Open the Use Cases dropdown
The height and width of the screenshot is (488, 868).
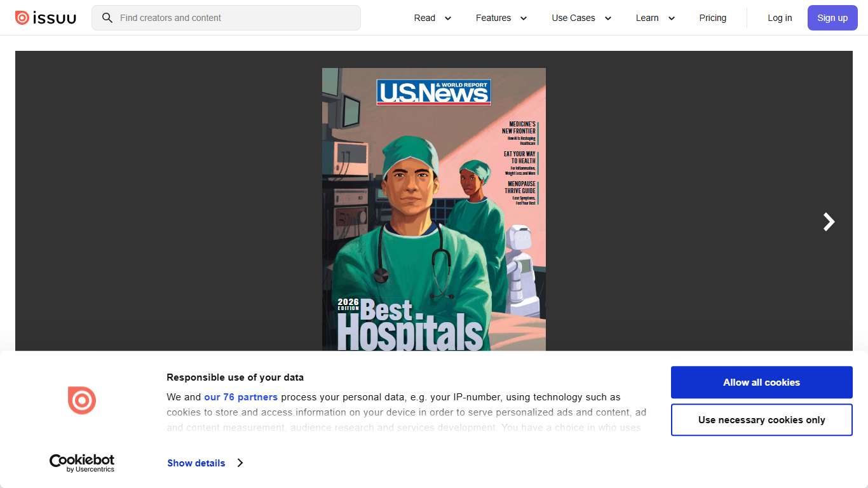581,18
